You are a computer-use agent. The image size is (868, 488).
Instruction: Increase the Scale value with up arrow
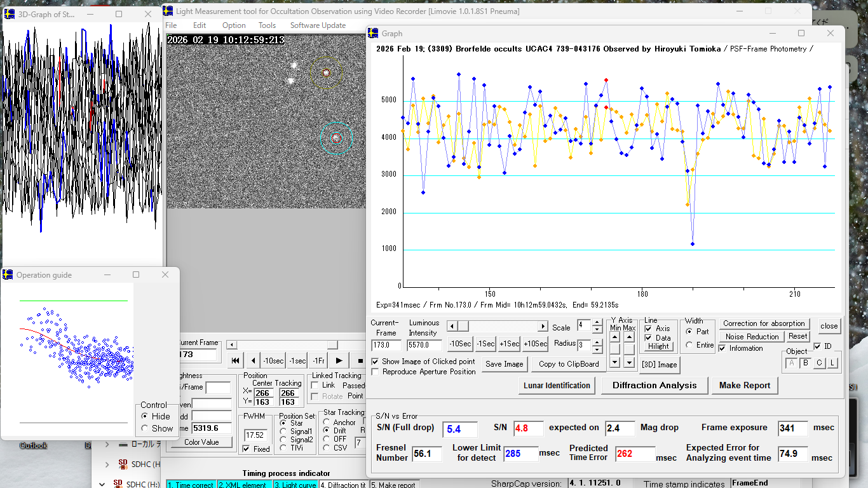[x=597, y=322]
